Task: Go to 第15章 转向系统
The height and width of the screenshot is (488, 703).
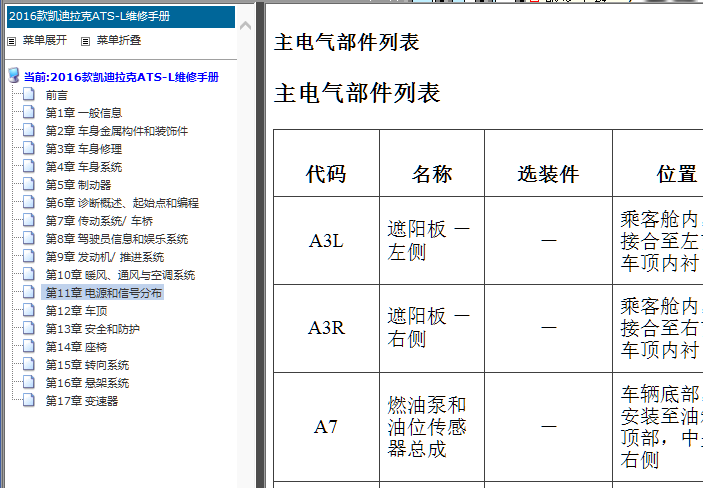Action: [x=87, y=364]
